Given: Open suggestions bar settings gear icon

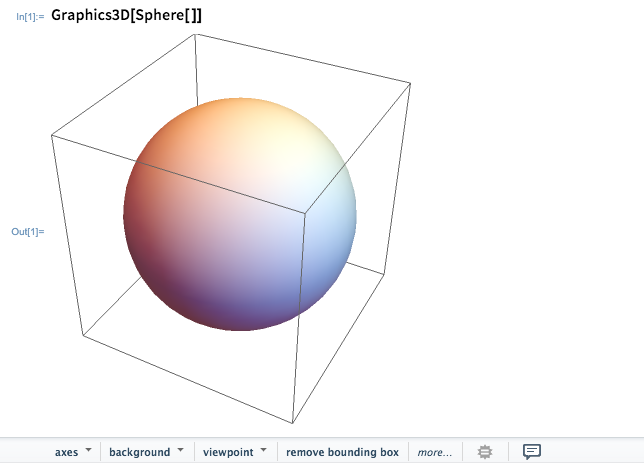Looking at the screenshot, I should [x=485, y=452].
